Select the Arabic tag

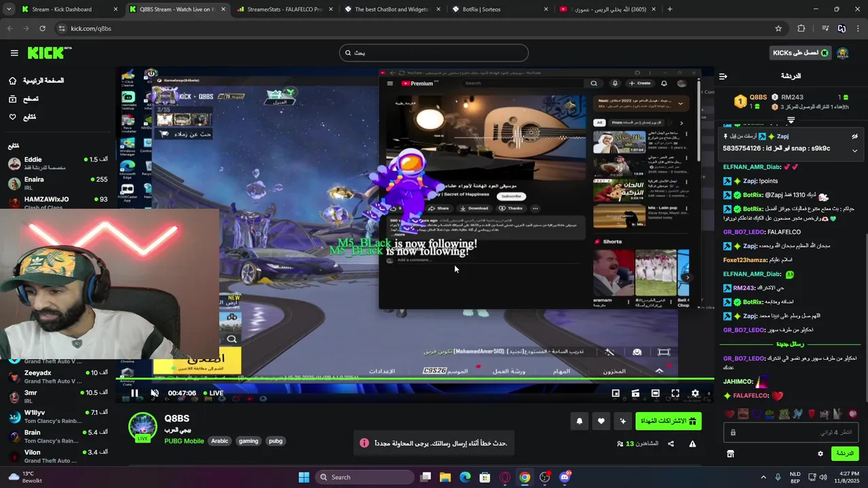220,441
